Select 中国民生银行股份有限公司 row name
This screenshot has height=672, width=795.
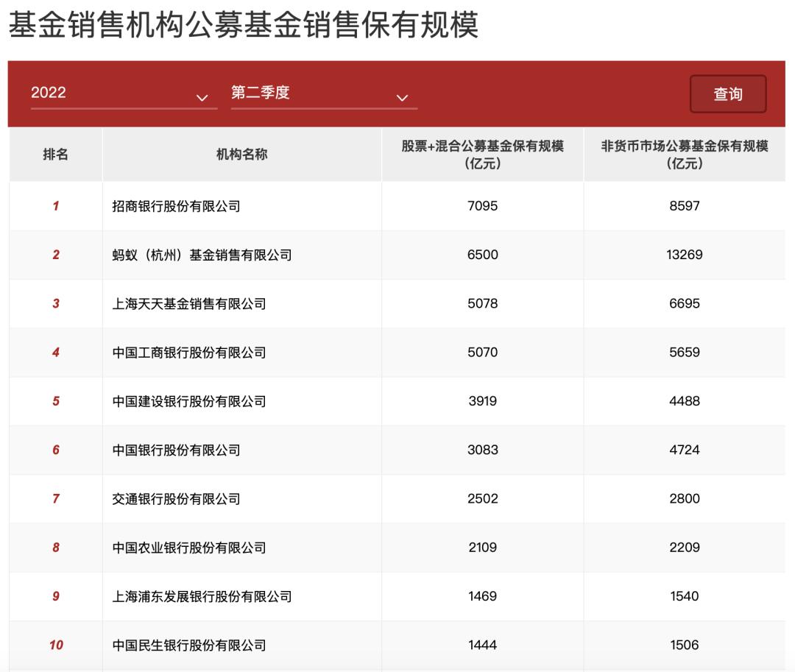tap(188, 646)
